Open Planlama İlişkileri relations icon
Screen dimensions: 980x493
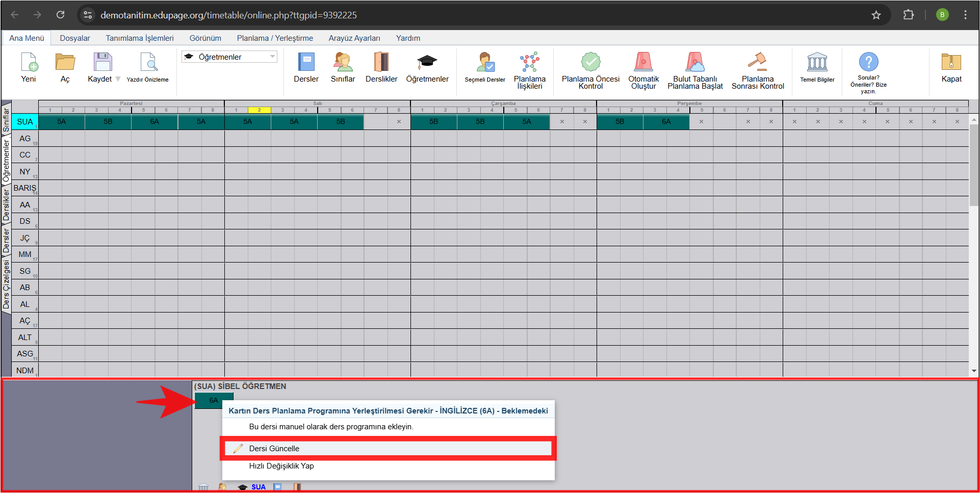tap(529, 62)
